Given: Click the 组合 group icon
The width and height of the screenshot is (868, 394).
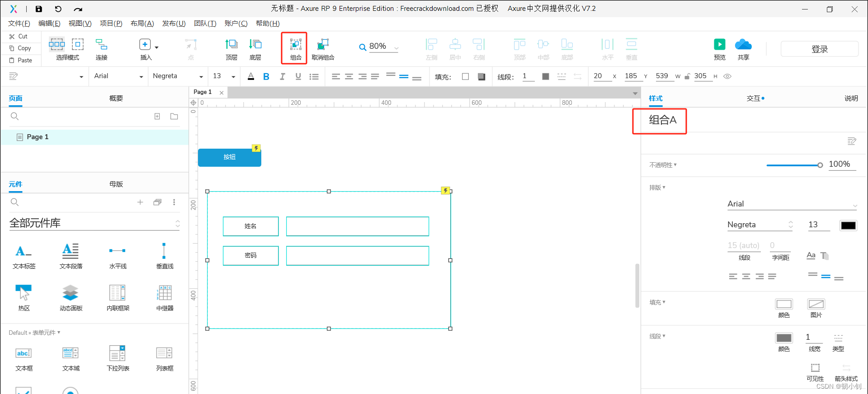Looking at the screenshot, I should (296, 44).
